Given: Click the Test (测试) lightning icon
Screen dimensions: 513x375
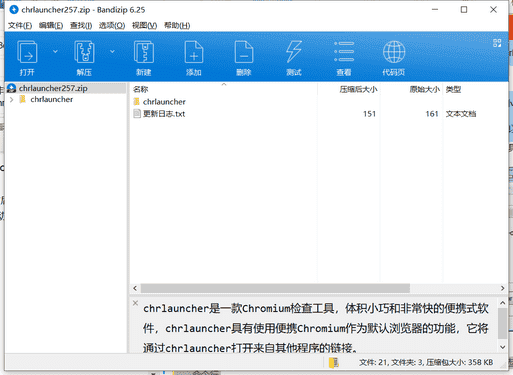Looking at the screenshot, I should pos(294,52).
